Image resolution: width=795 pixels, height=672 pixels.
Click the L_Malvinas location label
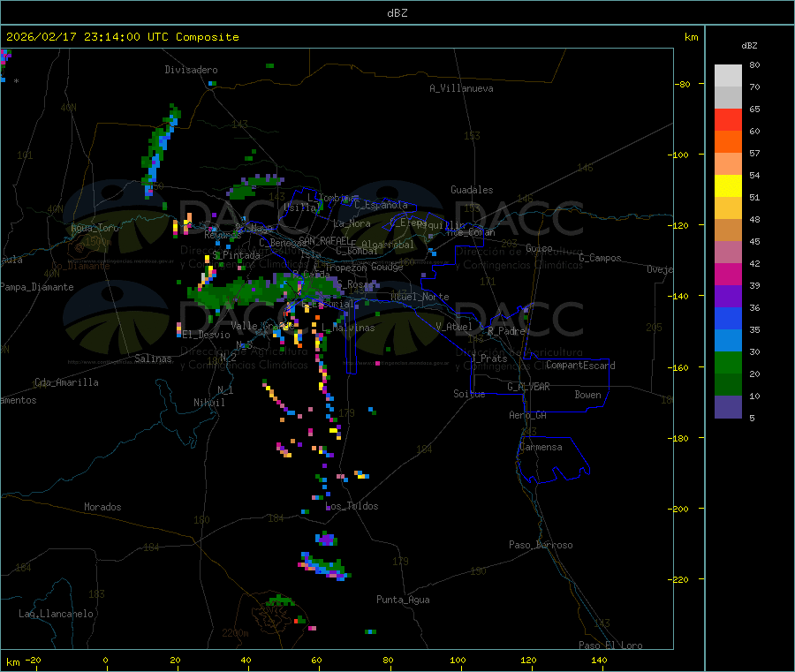coord(348,328)
